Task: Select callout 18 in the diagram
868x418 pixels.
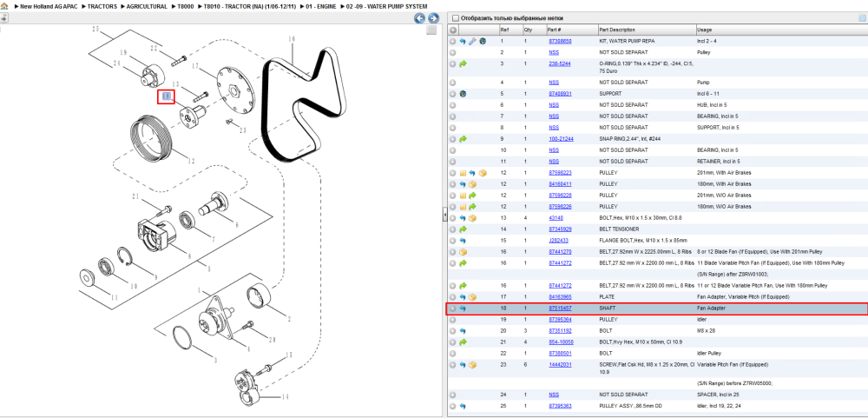Action: tap(166, 97)
